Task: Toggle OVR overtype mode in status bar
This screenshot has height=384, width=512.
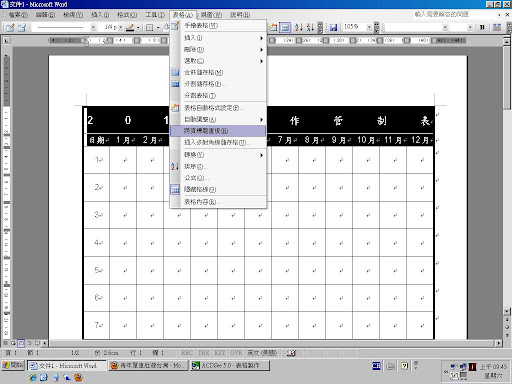Action: 236,353
